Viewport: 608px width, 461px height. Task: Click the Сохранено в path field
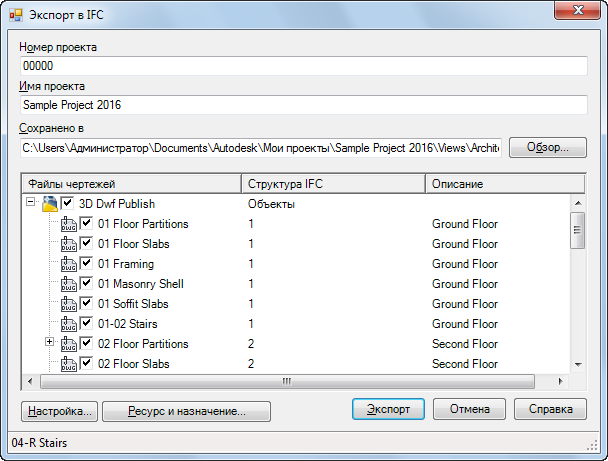(261, 148)
